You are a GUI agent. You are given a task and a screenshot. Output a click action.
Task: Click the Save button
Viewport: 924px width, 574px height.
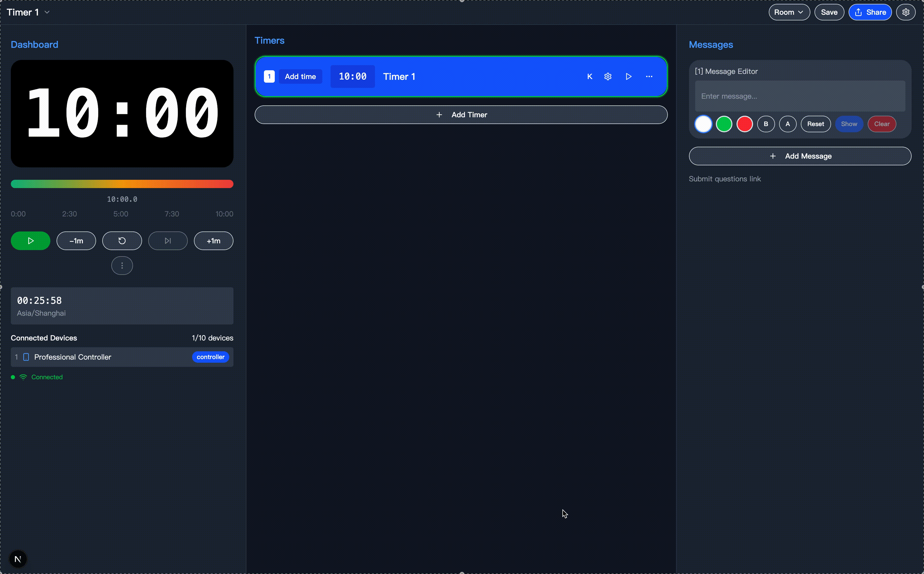click(829, 12)
